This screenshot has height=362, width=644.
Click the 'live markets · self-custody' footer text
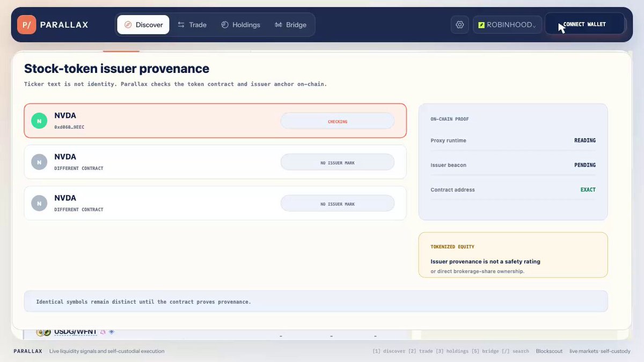pos(600,351)
